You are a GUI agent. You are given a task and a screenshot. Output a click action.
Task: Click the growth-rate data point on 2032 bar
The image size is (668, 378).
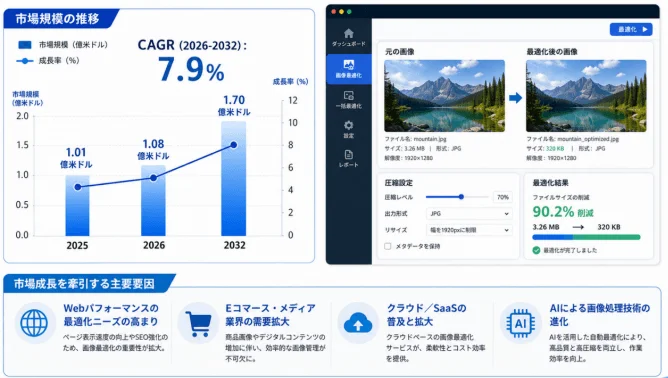(233, 145)
